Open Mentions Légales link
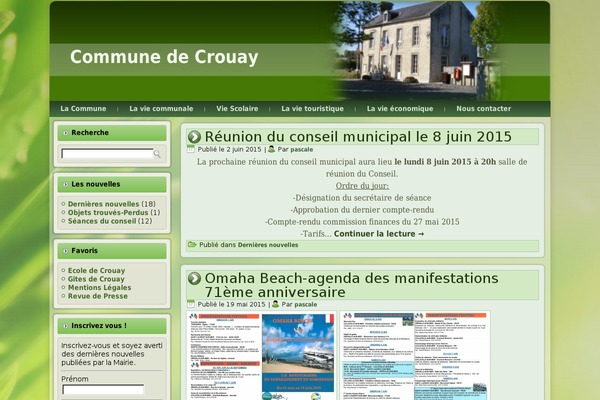Screen dimensions: 600x400 99,287
